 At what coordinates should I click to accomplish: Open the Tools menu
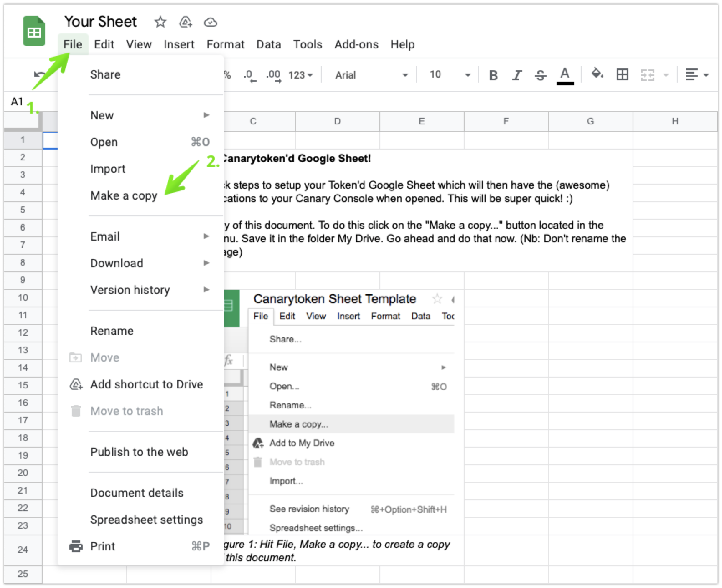(308, 44)
